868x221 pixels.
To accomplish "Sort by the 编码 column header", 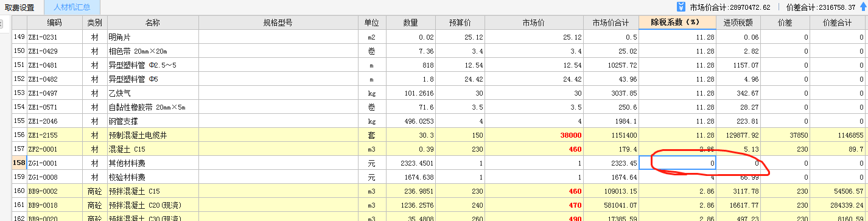I will click(x=54, y=23).
